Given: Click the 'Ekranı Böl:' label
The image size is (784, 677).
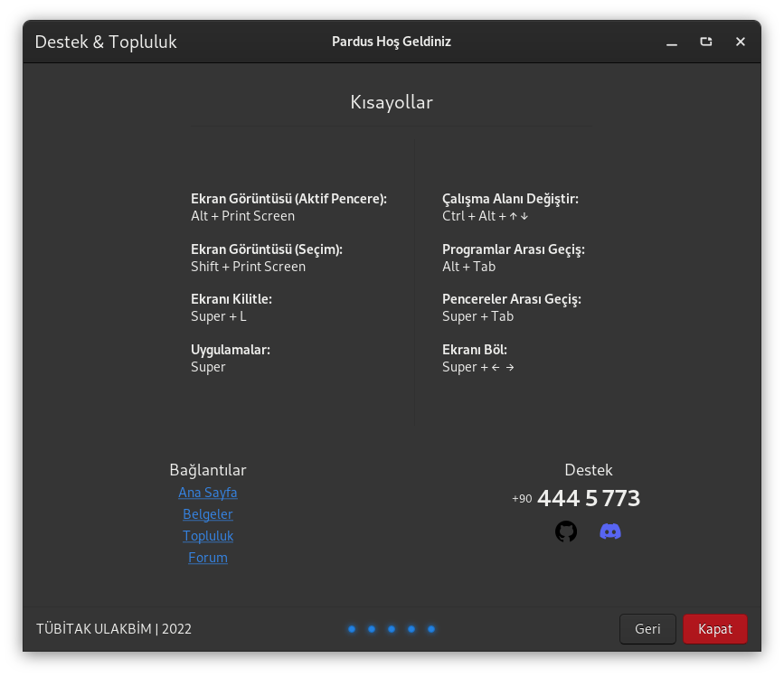Looking at the screenshot, I should tap(475, 350).
